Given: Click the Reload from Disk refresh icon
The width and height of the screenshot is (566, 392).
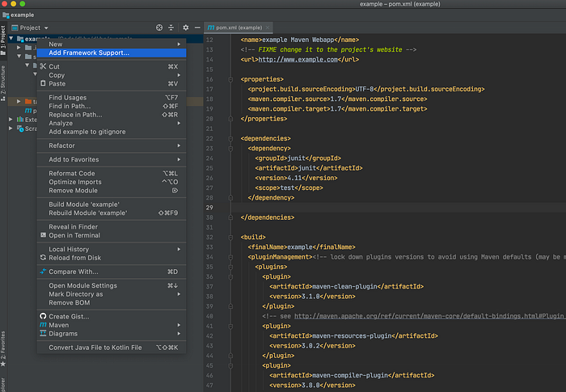Looking at the screenshot, I should click(43, 257).
